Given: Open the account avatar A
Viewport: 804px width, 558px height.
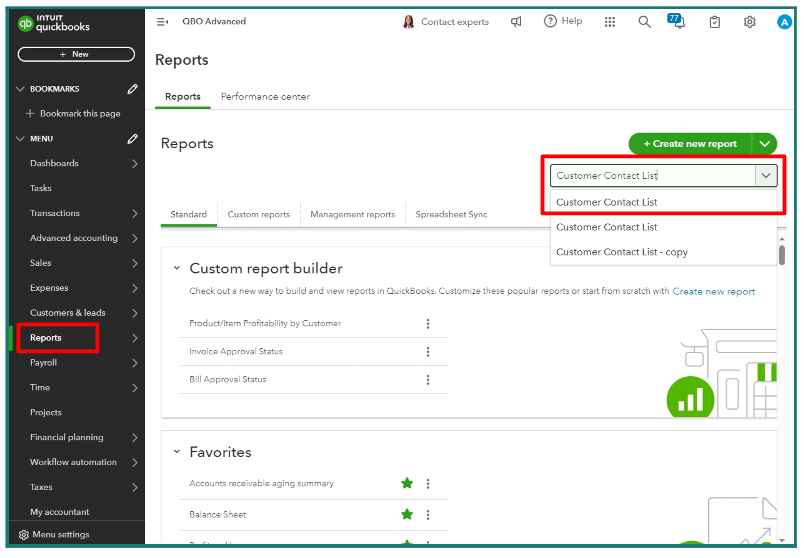Looking at the screenshot, I should 784,22.
